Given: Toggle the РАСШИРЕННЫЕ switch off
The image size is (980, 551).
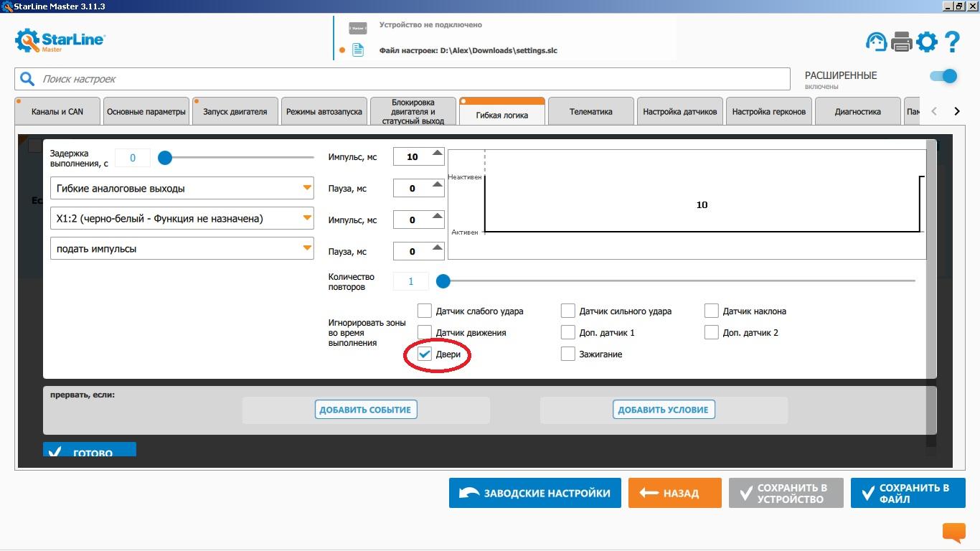Looking at the screenshot, I should click(x=943, y=76).
